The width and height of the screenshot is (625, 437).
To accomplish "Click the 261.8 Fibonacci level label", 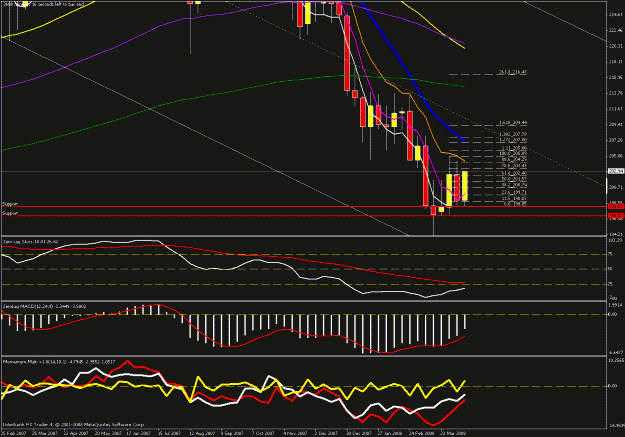I will (513, 72).
